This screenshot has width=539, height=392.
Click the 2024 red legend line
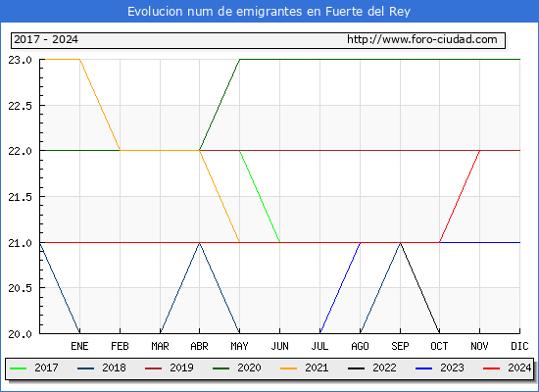click(x=491, y=368)
